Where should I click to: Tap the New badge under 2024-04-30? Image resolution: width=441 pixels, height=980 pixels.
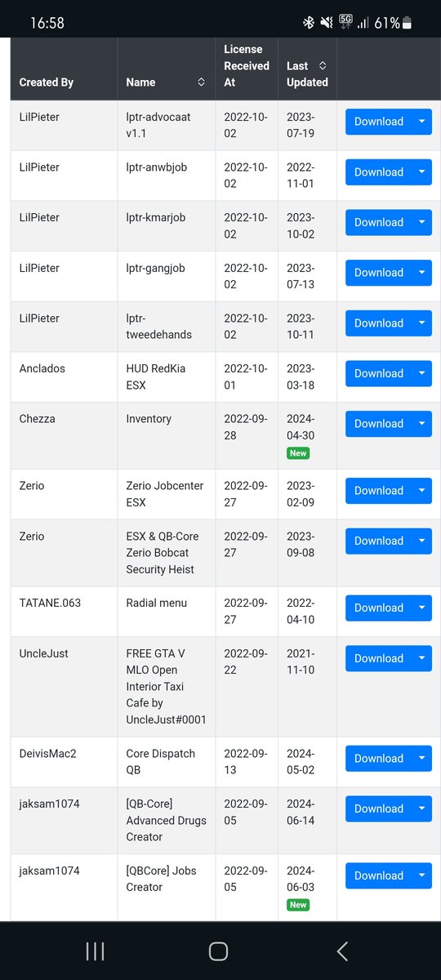[x=298, y=453]
